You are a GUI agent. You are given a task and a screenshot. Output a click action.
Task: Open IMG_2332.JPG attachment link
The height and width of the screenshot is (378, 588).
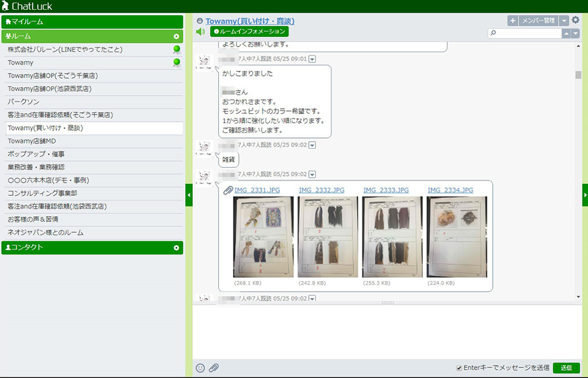point(321,190)
